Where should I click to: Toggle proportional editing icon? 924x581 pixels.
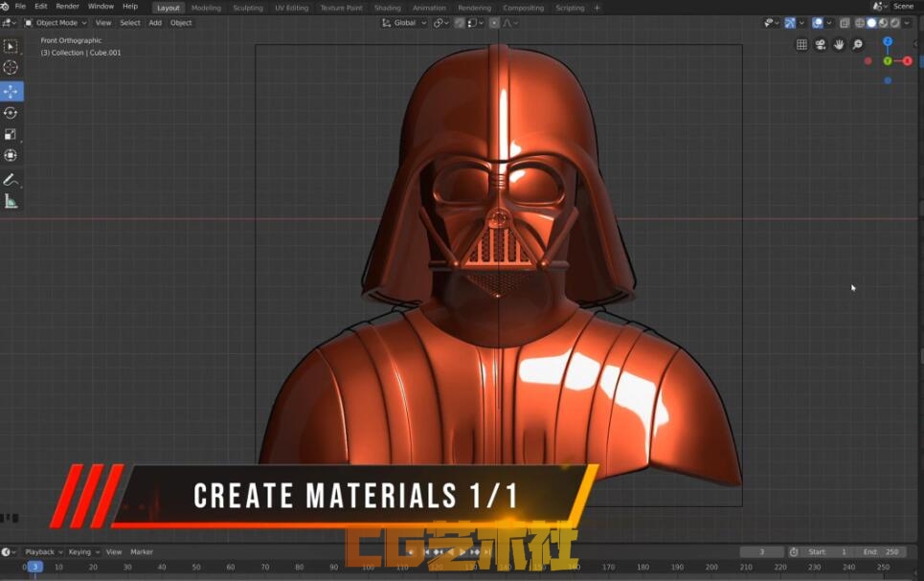point(494,23)
